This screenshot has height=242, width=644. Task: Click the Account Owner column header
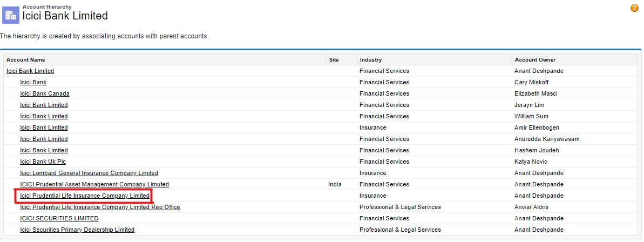[535, 59]
